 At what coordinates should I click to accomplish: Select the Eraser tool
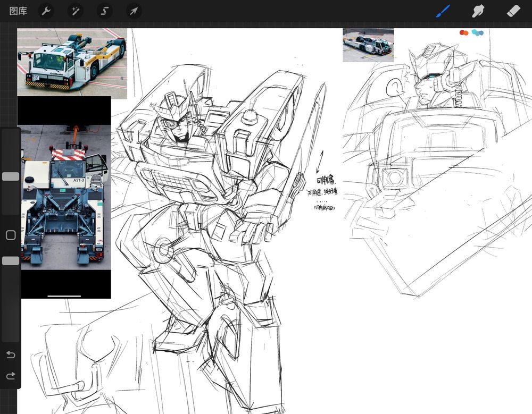tap(513, 11)
